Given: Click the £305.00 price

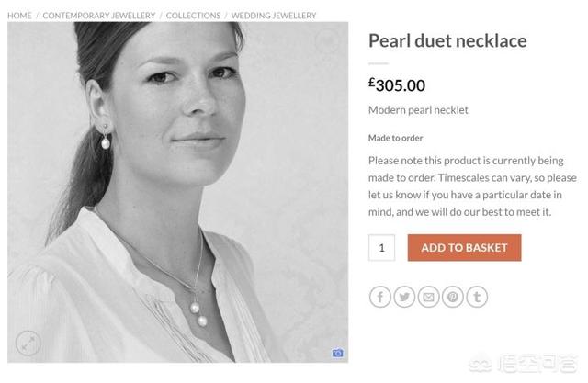Looking at the screenshot, I should [x=397, y=85].
